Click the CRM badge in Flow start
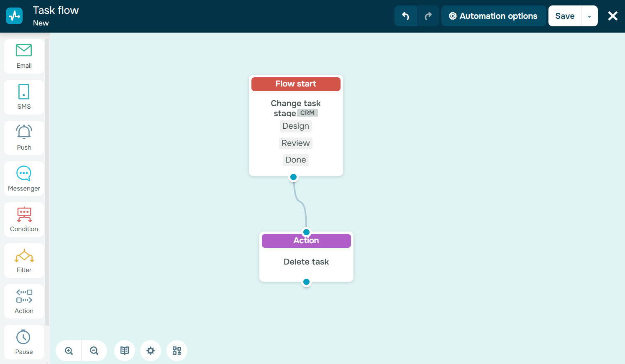Screen dimensions: 625x364 coord(307,113)
